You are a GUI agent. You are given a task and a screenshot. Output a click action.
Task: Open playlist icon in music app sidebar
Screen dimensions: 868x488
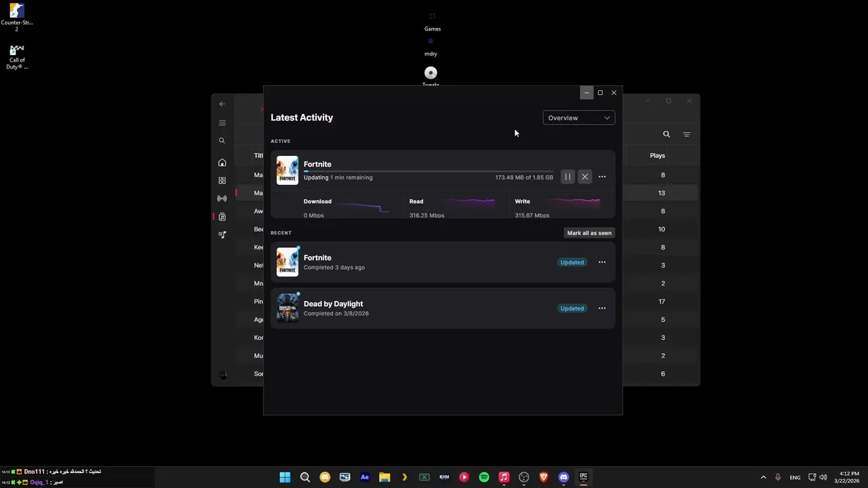coord(222,235)
